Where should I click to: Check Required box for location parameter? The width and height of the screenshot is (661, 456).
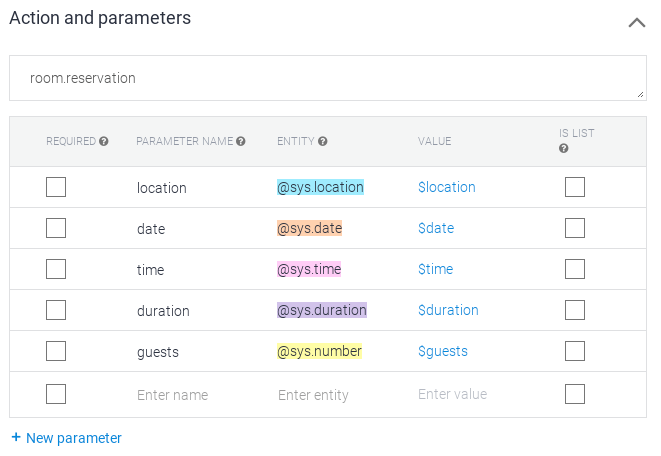tap(56, 187)
